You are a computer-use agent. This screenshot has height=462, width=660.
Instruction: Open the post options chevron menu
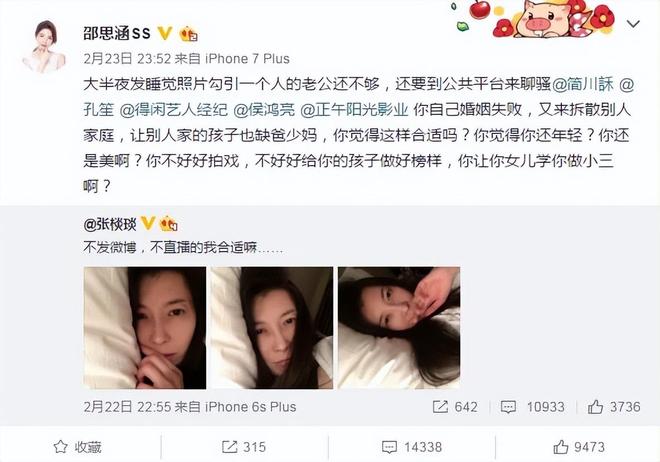tap(633, 24)
